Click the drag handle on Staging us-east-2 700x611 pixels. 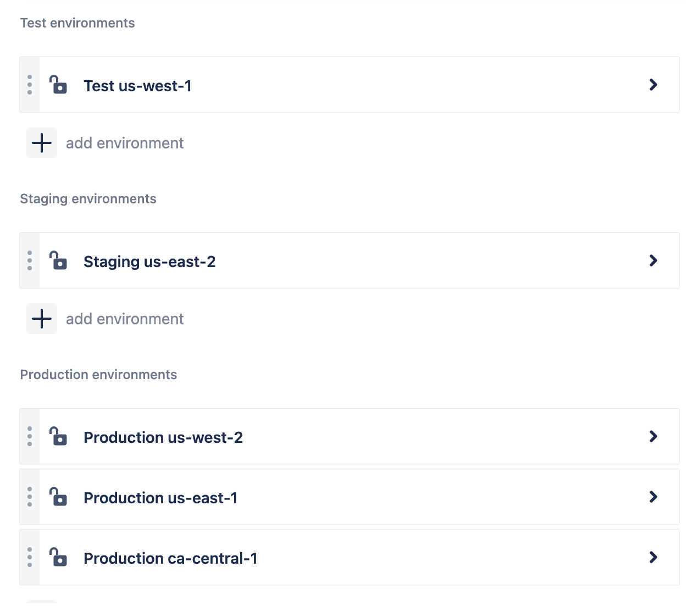(x=29, y=260)
